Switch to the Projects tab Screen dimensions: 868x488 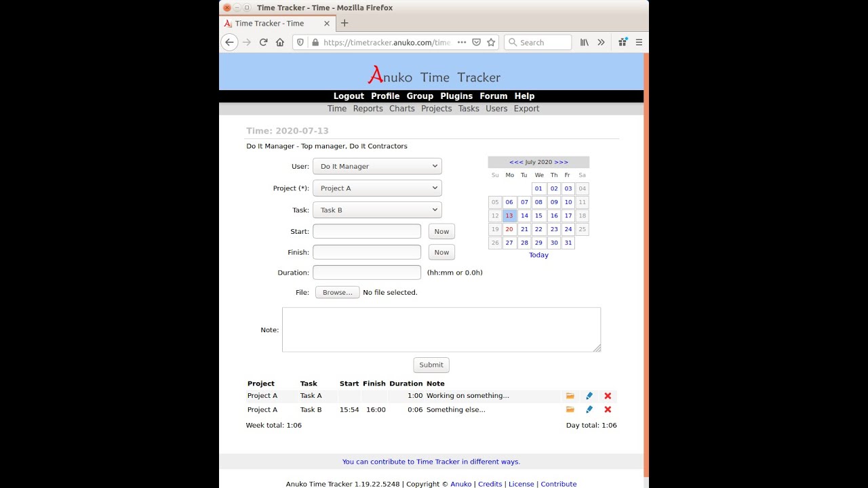[x=436, y=108]
